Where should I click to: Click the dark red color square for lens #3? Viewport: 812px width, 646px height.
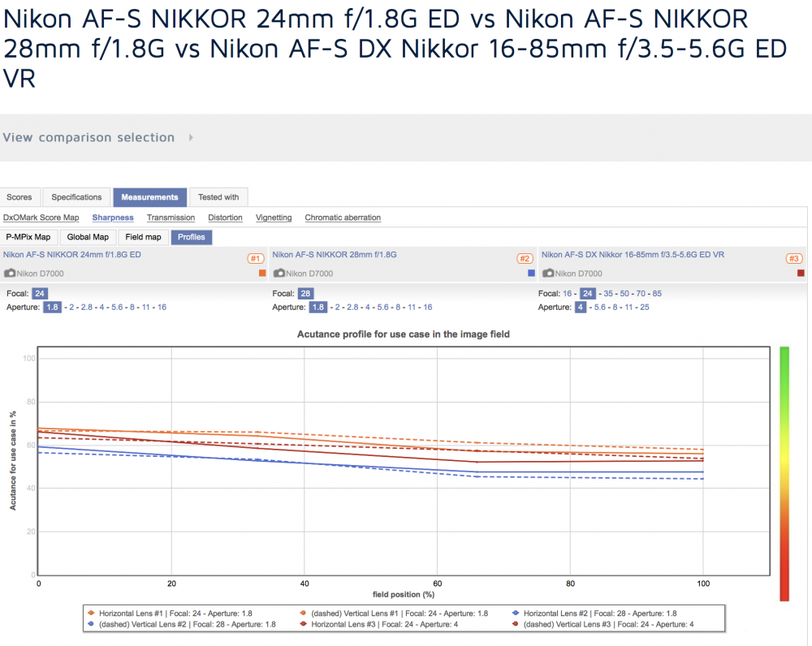(x=801, y=273)
